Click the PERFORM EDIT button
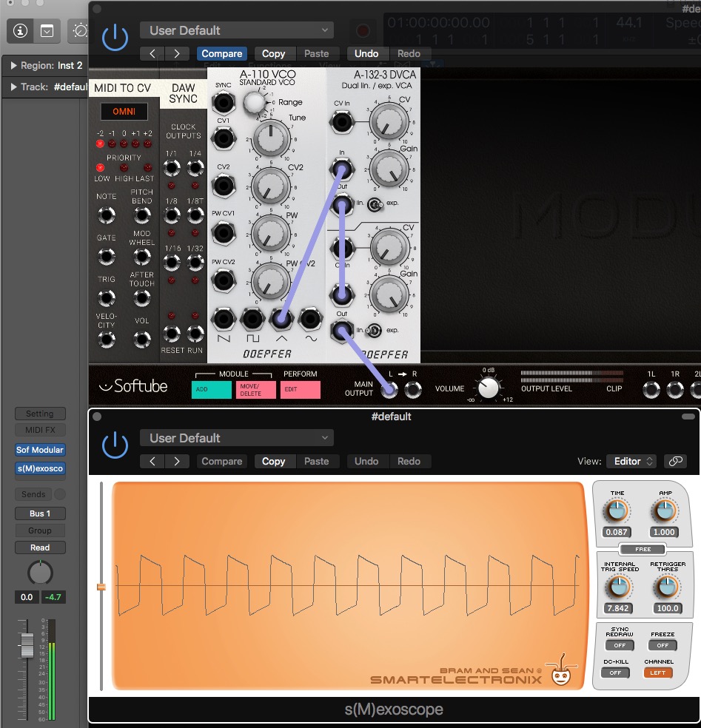The image size is (701, 728). point(300,390)
